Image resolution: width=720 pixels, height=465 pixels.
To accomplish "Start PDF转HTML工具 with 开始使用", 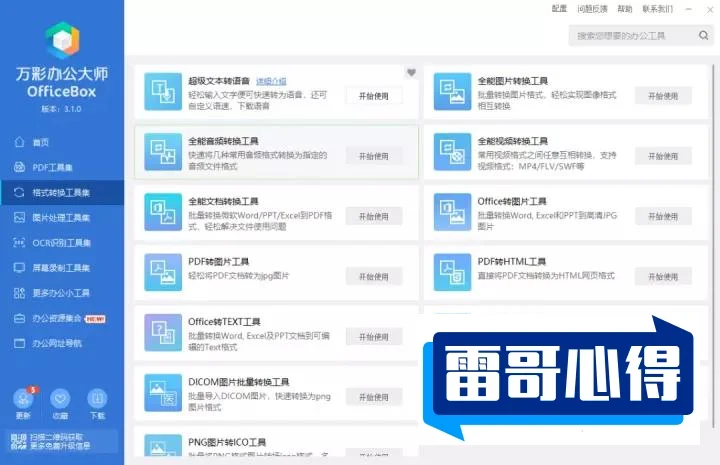I will 663,276.
